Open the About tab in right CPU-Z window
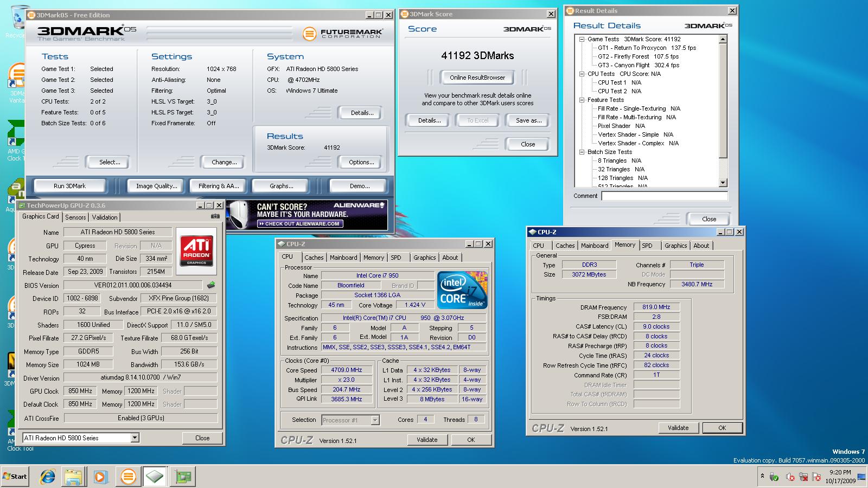Viewport: 868px width, 488px height. tap(701, 246)
